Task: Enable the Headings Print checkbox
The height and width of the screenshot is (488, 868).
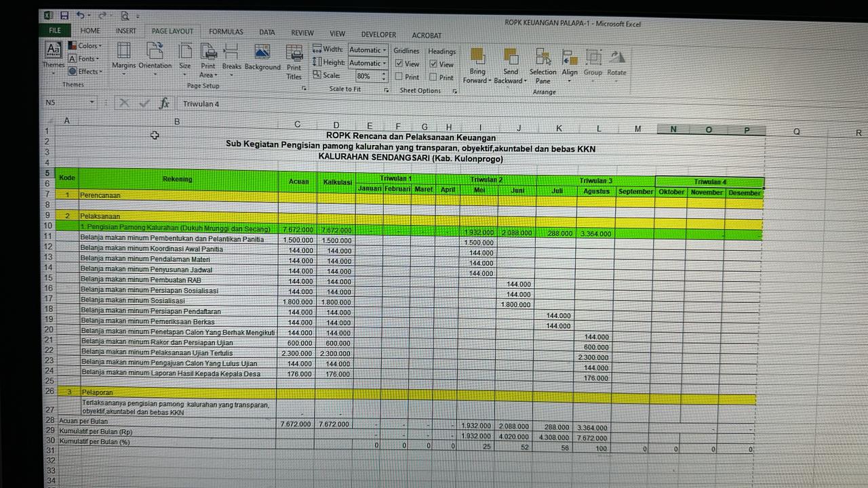Action: (x=433, y=77)
